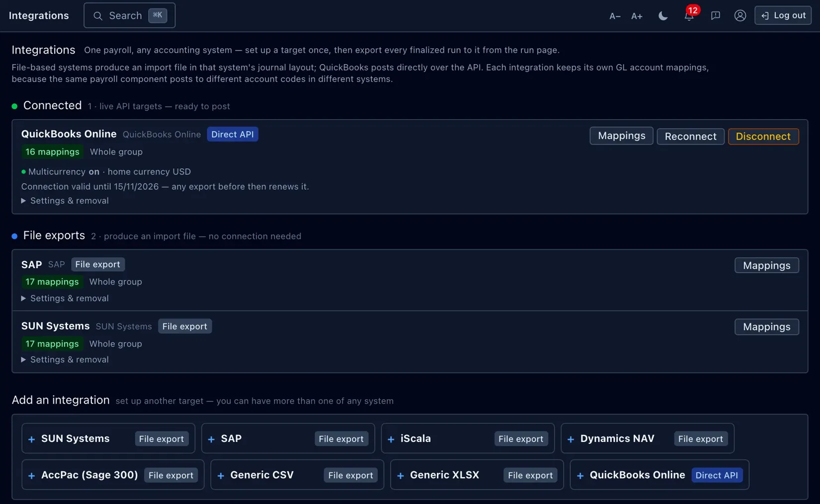Expand Settings & removal under SAP
Viewport: 820px width, 504px height.
point(65,298)
